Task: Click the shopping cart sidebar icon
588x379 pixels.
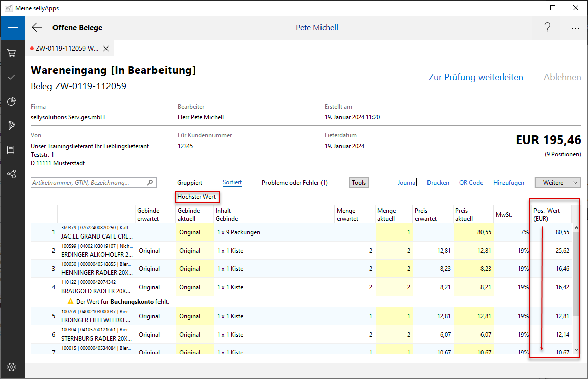Action: tap(12, 53)
